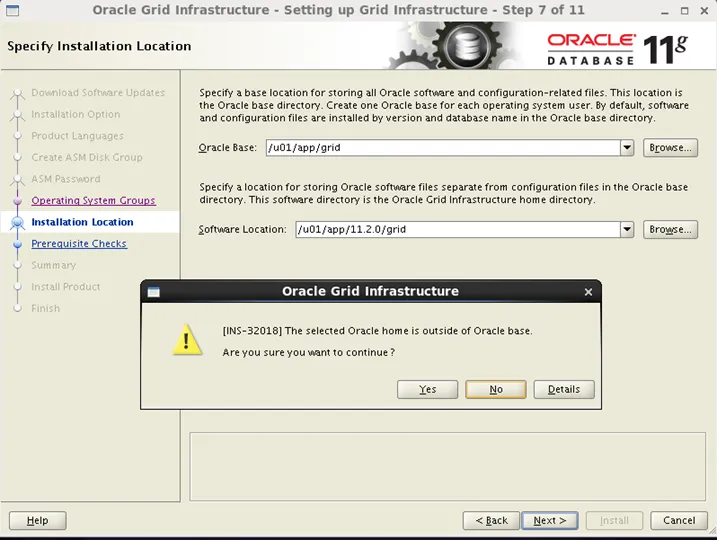
Task: Expand the Software Location dropdown arrow
Action: [627, 229]
